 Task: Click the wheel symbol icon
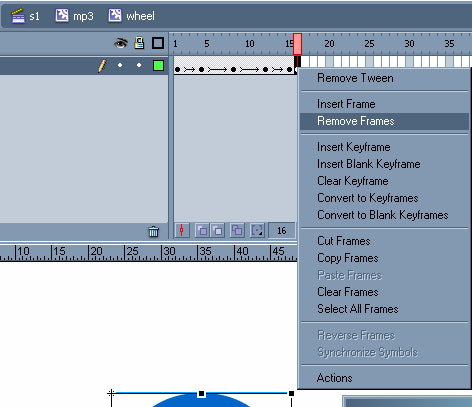coord(115,15)
